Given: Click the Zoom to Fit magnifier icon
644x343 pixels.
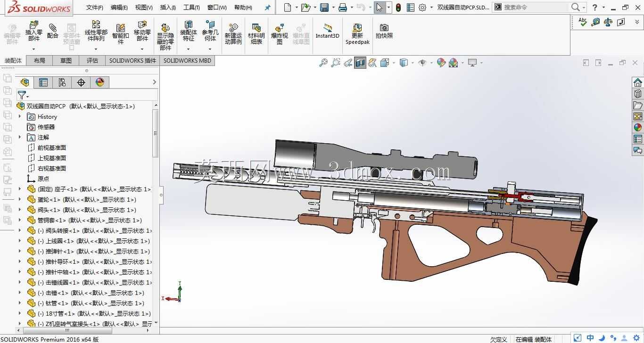Looking at the screenshot, I should click(323, 63).
